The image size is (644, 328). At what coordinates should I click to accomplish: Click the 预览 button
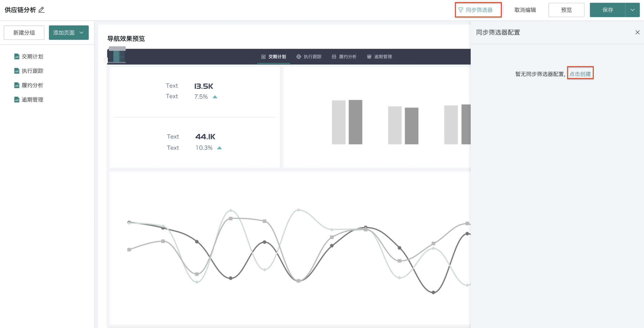coord(566,10)
